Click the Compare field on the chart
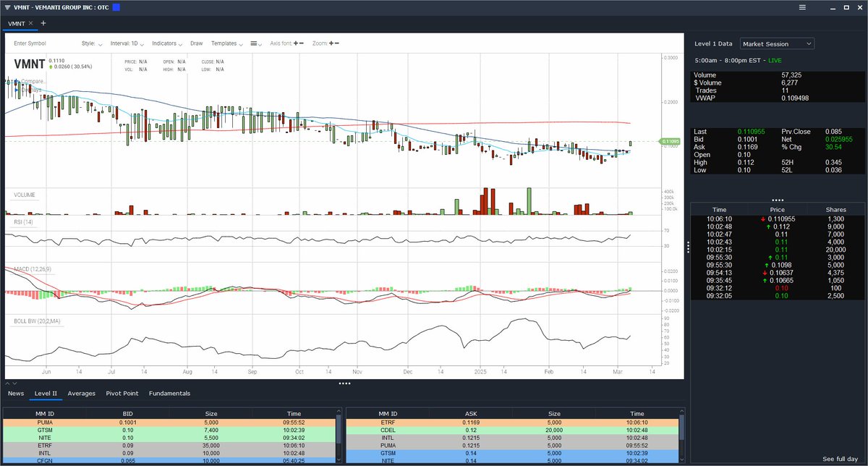The width and height of the screenshot is (868, 466). click(33, 81)
